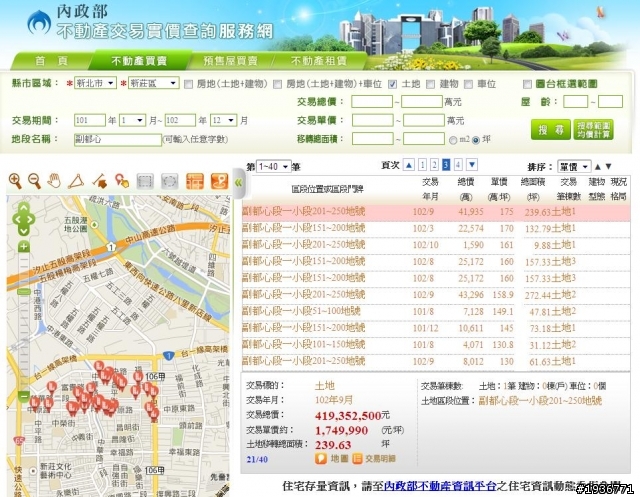Select the 102/3 row priced 22,574
The image size is (640, 497).
(436, 229)
